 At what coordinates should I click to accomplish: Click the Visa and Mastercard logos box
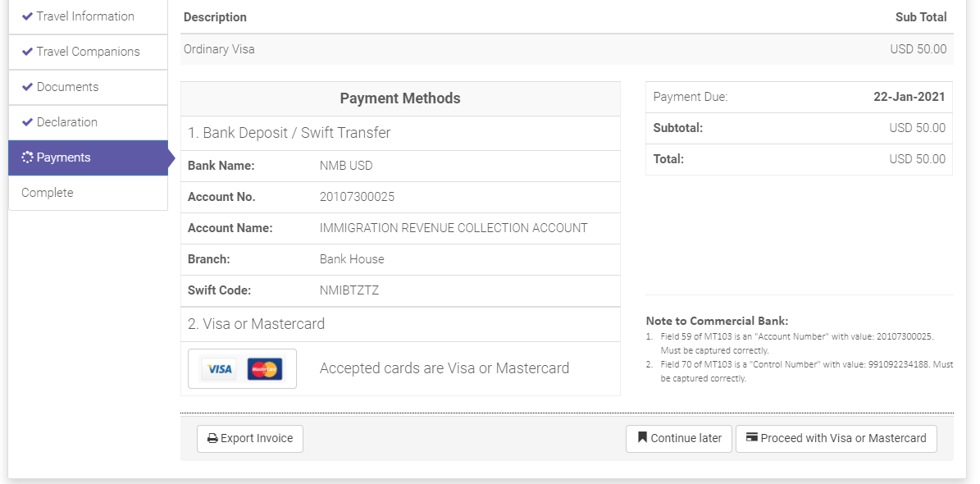point(243,369)
